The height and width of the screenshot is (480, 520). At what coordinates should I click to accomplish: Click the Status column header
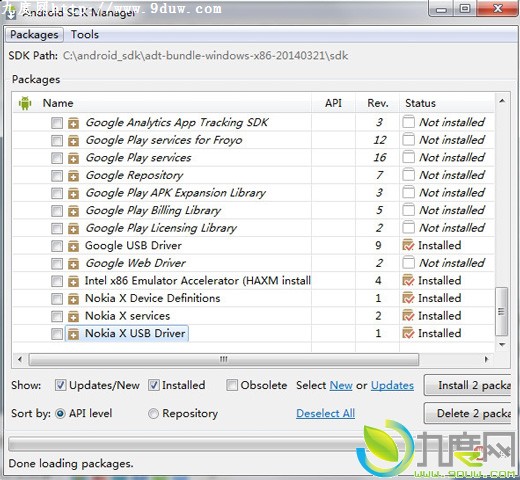447,103
